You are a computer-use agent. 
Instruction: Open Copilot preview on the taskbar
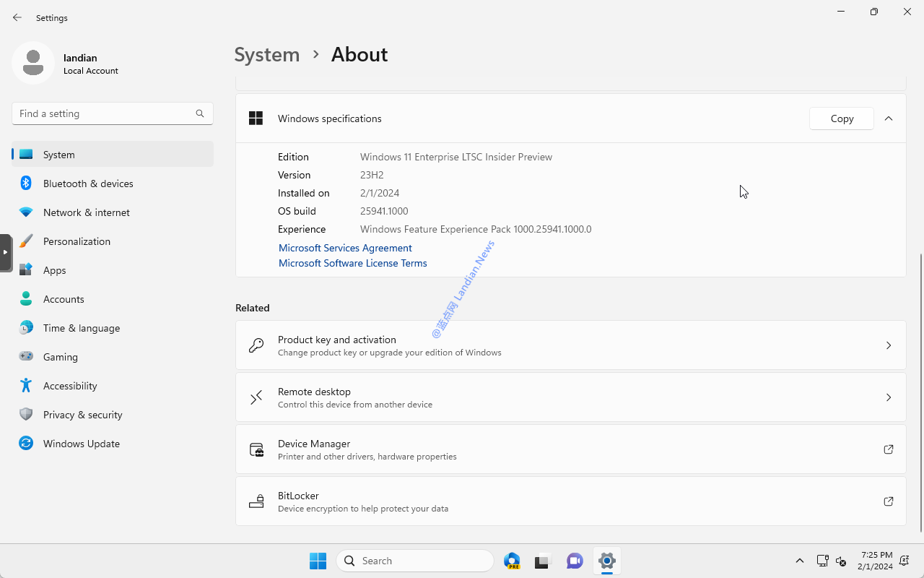(513, 561)
